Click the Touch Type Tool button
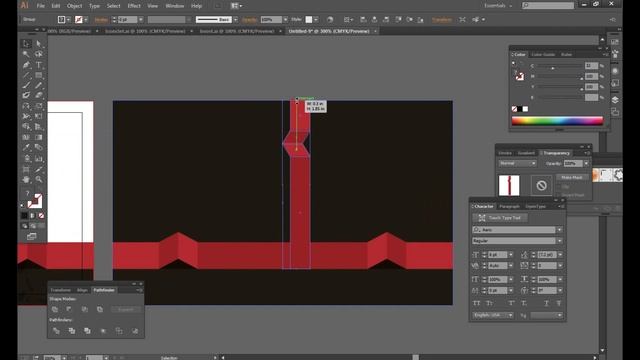The width and height of the screenshot is (640, 360). (500, 218)
